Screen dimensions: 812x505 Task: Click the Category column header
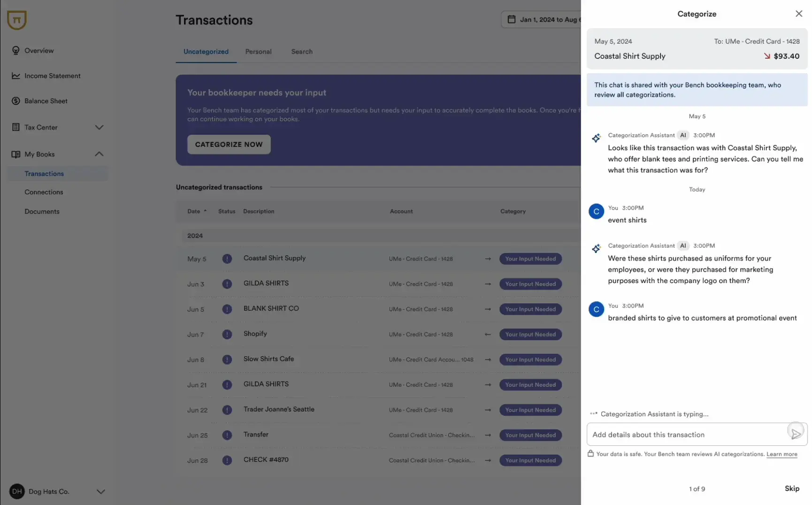click(x=513, y=211)
